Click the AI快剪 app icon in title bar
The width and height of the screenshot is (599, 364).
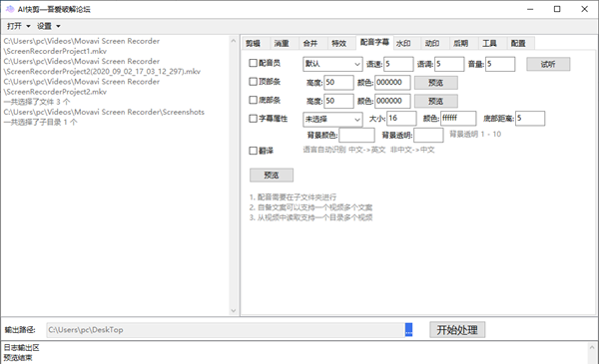tap(10, 9)
